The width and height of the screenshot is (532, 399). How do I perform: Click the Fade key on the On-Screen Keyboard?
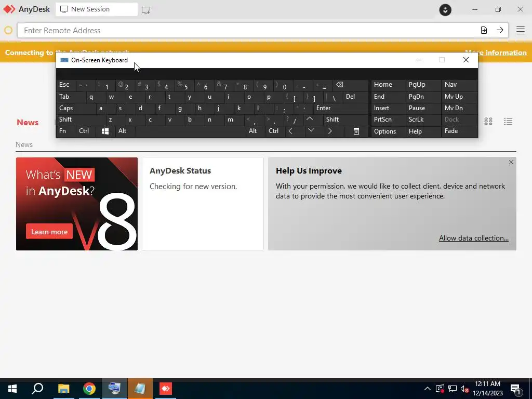coord(459,131)
